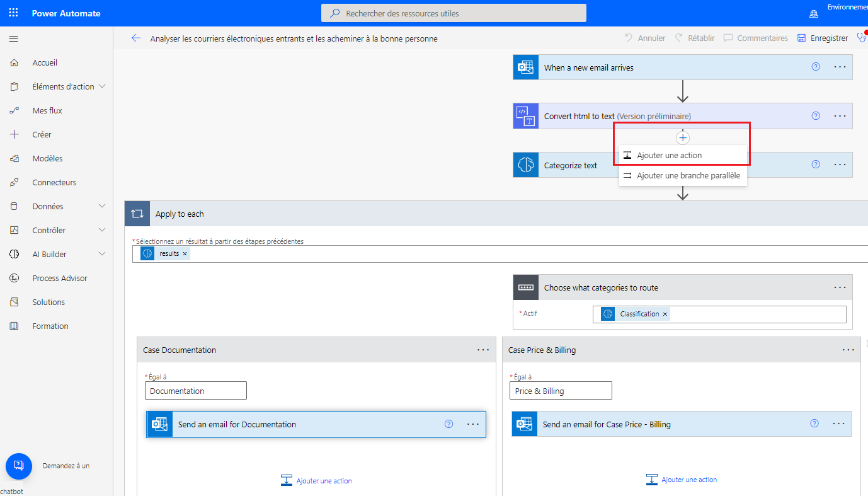Open the app launcher waffle icon
Image resolution: width=868 pixels, height=496 pixels.
[x=13, y=13]
